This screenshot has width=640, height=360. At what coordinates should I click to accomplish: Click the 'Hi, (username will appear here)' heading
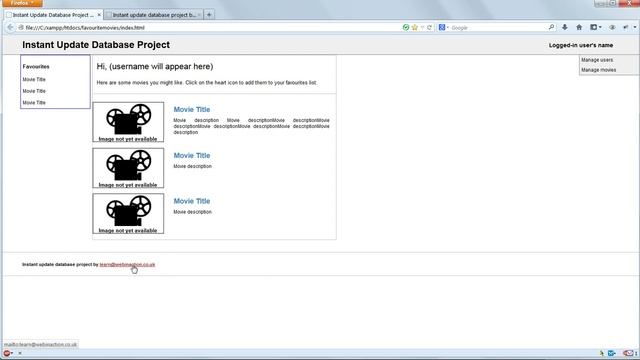pos(155,67)
